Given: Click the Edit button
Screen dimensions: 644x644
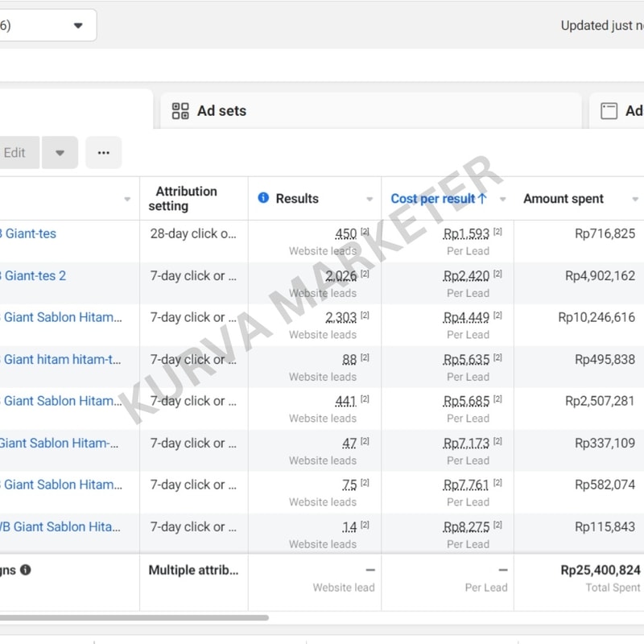Looking at the screenshot, I should tap(19, 153).
